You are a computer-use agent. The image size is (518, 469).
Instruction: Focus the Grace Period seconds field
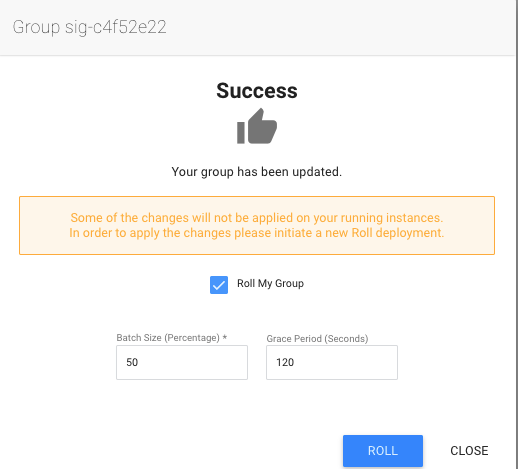pos(332,362)
